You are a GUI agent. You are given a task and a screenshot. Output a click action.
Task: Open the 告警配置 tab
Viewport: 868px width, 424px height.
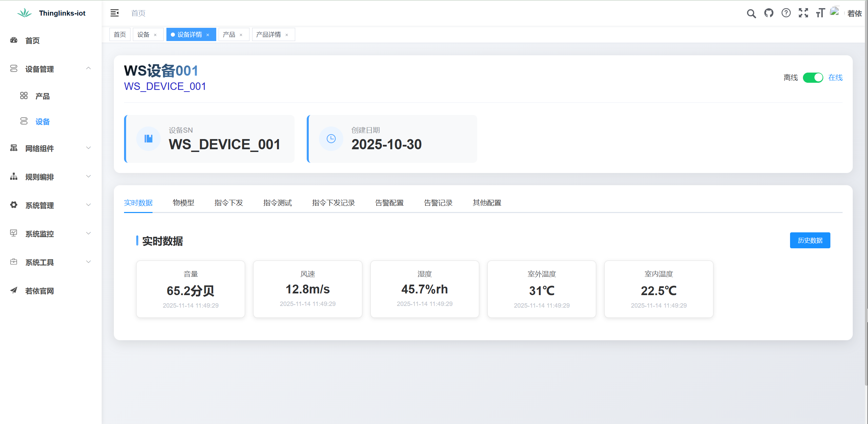pos(389,203)
